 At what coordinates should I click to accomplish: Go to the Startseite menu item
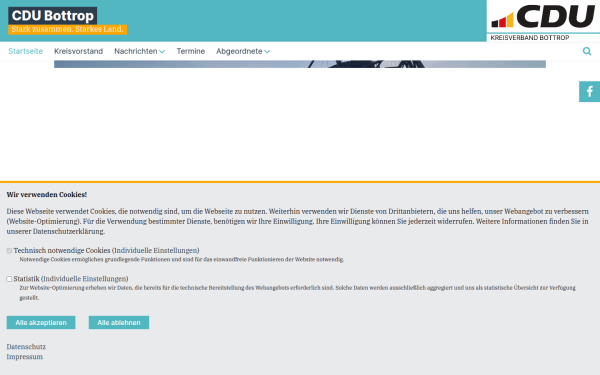(26, 51)
